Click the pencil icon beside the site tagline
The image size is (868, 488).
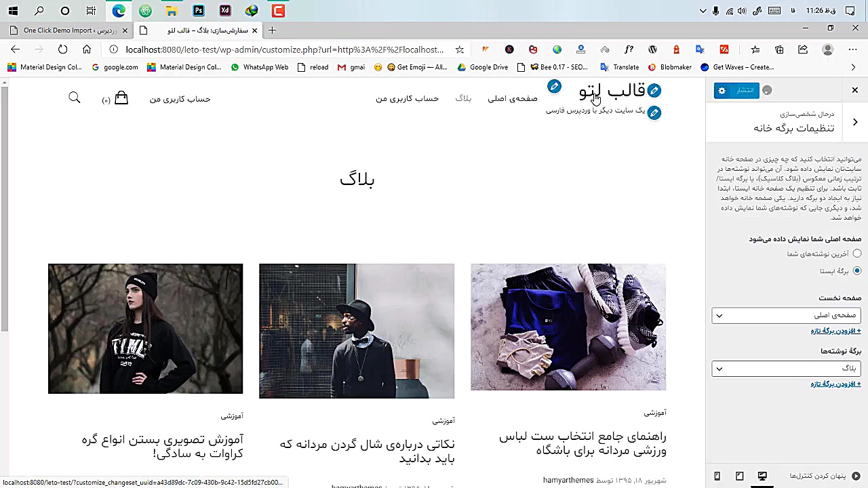pyautogui.click(x=654, y=113)
